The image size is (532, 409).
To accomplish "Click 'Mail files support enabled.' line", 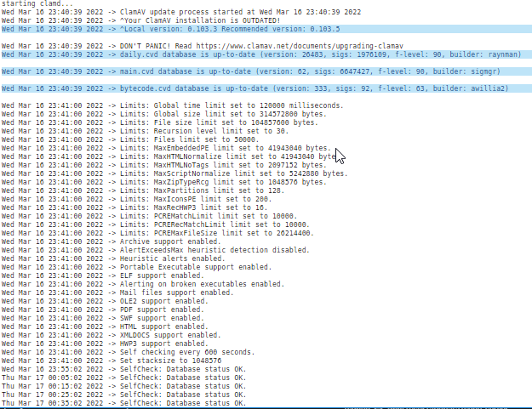I will pyautogui.click(x=117, y=293).
